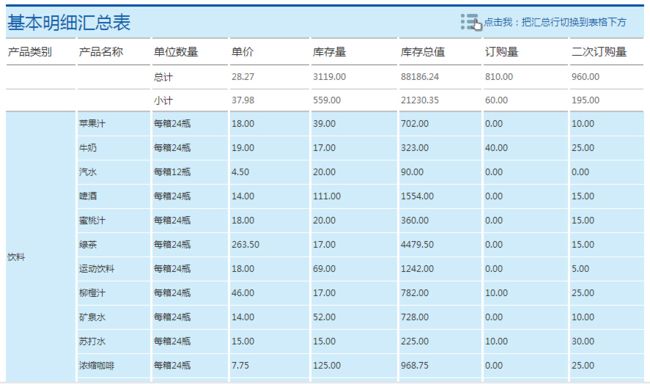
Task: Select product name 蜜桃汁
Action: point(92,220)
